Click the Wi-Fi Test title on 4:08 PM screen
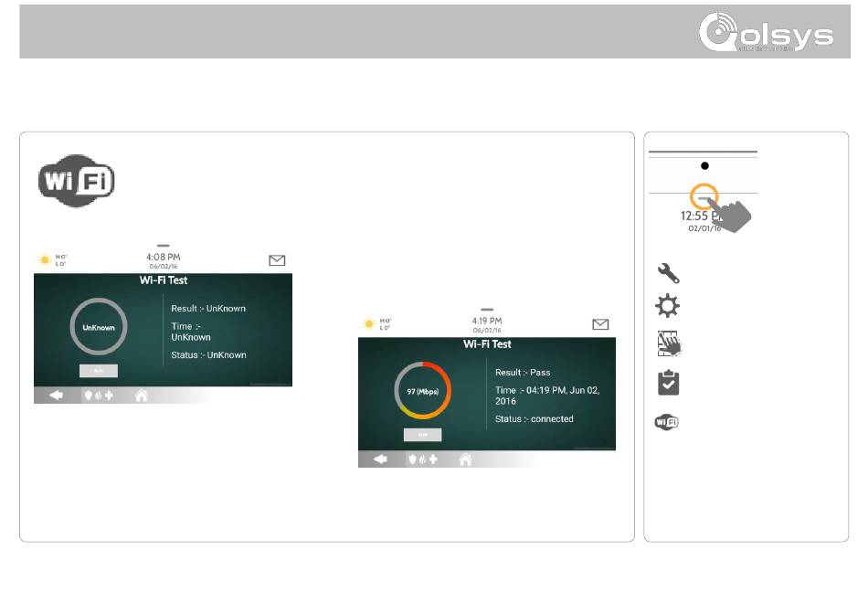 [x=164, y=280]
